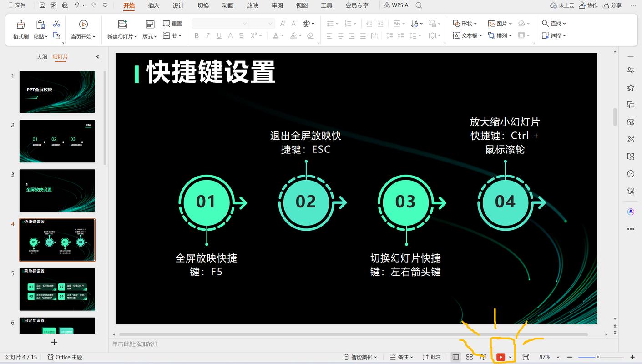The image size is (642, 364).
Task: Open the WPS AI assistant
Action: coord(396,5)
